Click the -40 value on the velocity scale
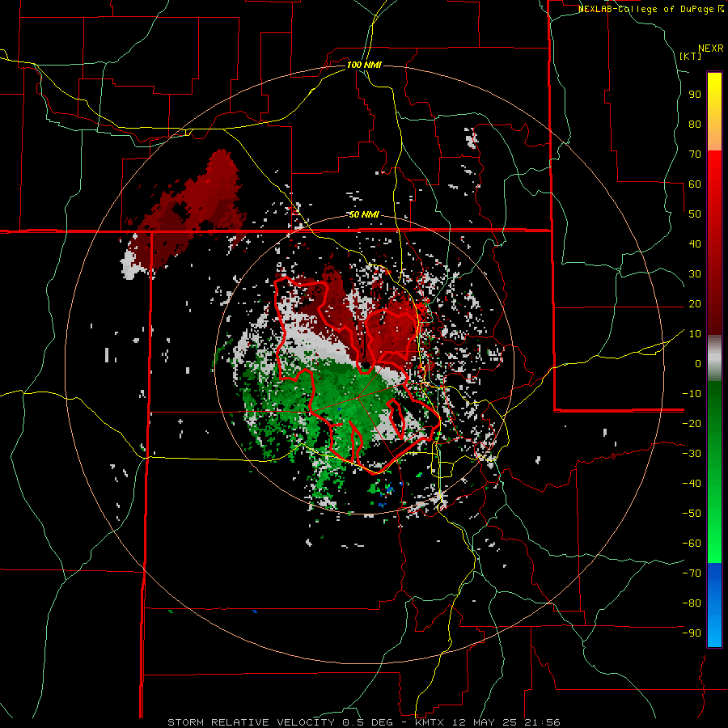 [x=692, y=484]
